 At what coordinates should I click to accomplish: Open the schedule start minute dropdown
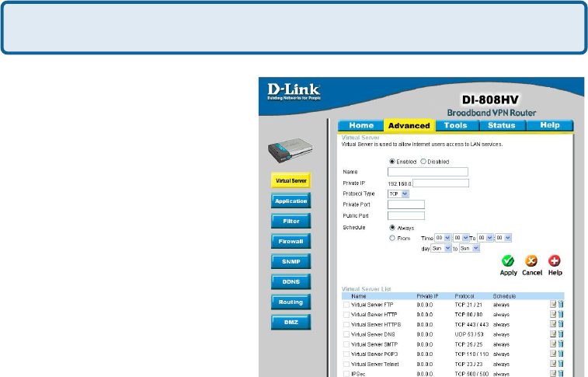tap(461, 238)
